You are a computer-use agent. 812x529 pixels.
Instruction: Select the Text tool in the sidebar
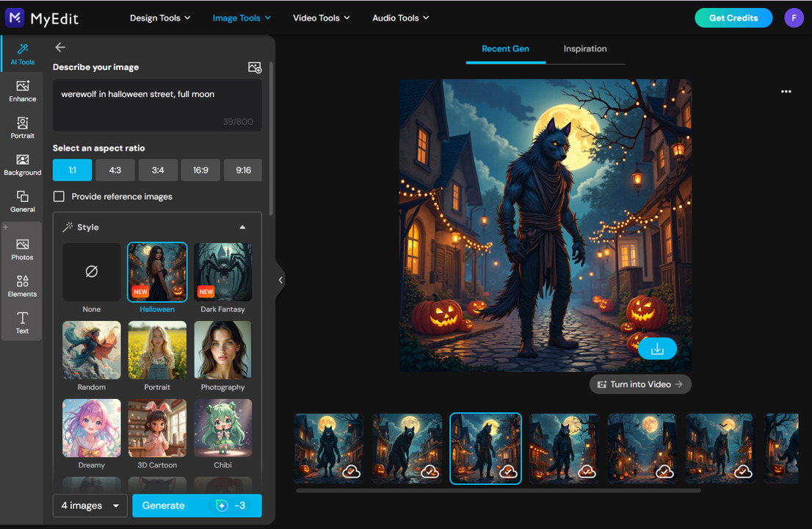pyautogui.click(x=22, y=322)
